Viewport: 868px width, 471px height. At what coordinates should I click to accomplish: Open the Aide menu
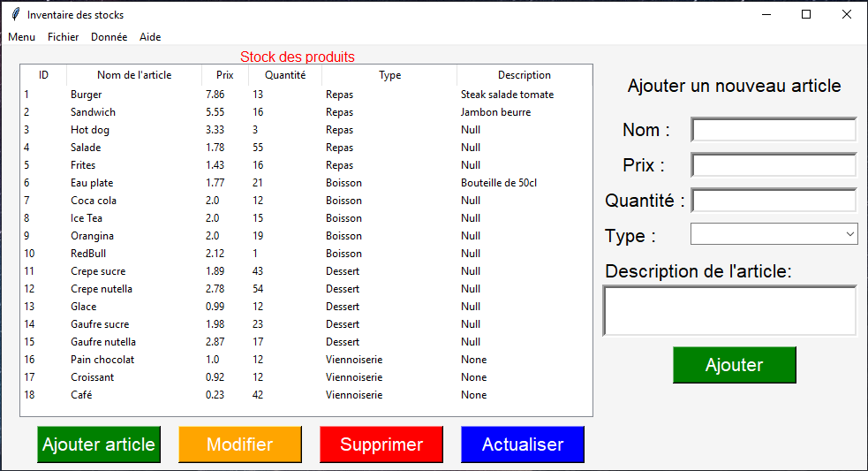pyautogui.click(x=150, y=37)
